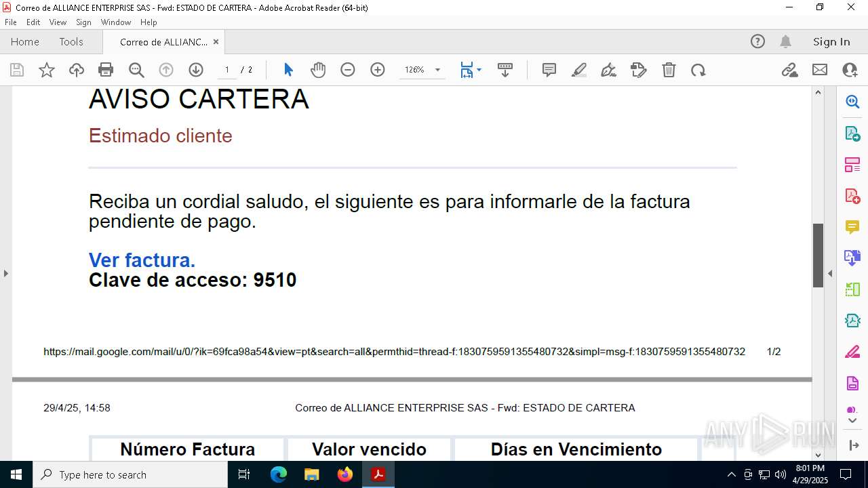Open the Compress PDF sidebar tool
The height and width of the screenshot is (488, 868).
pyautogui.click(x=852, y=321)
